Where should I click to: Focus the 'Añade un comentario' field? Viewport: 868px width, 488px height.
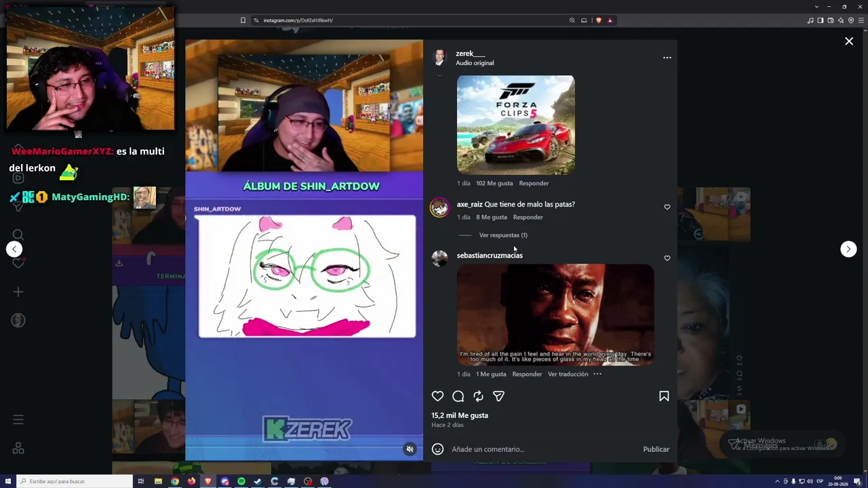coord(544,449)
